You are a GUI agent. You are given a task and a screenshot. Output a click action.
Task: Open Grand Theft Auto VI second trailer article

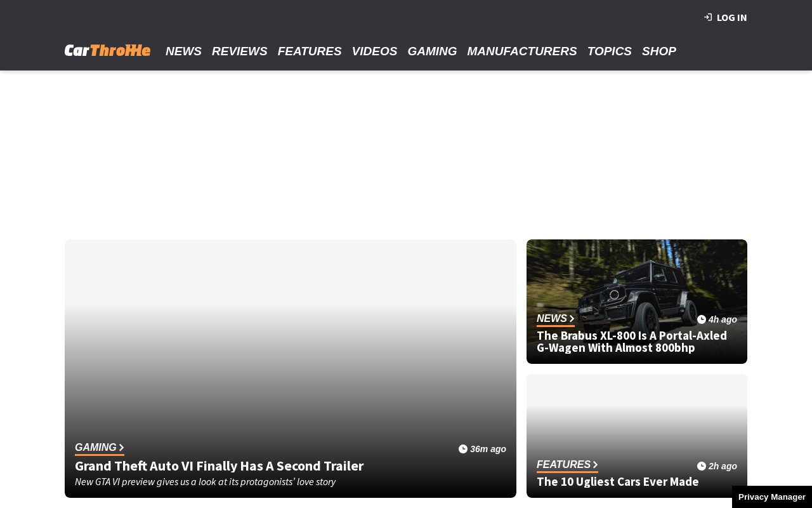(219, 465)
